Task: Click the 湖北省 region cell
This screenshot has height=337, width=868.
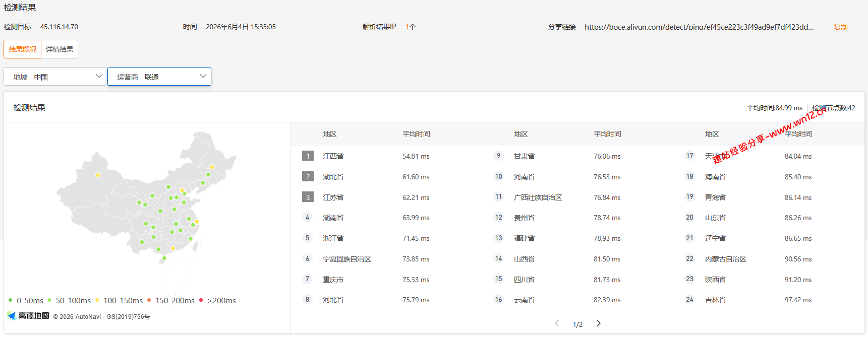Action: coord(333,177)
